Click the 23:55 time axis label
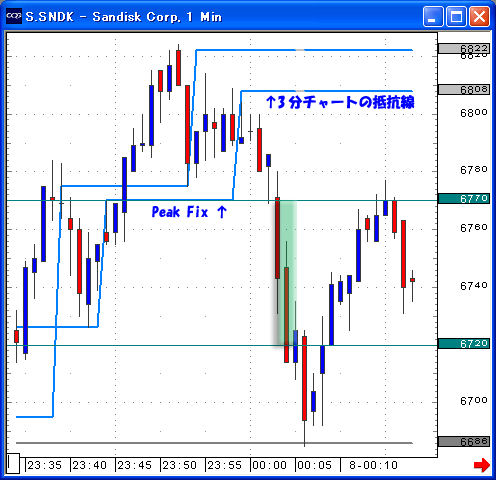Screen dimensions: 496x480 click(225, 465)
